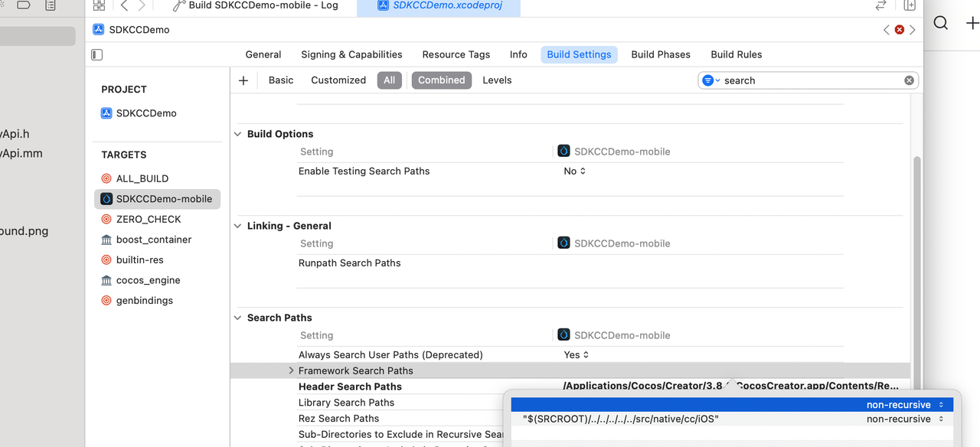Open the General tab

click(263, 54)
